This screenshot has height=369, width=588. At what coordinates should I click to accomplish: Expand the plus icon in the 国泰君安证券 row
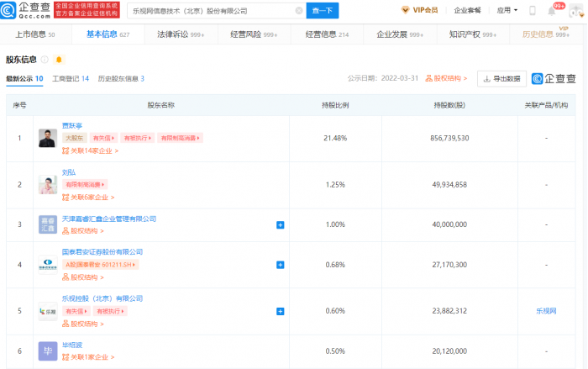pyautogui.click(x=280, y=265)
